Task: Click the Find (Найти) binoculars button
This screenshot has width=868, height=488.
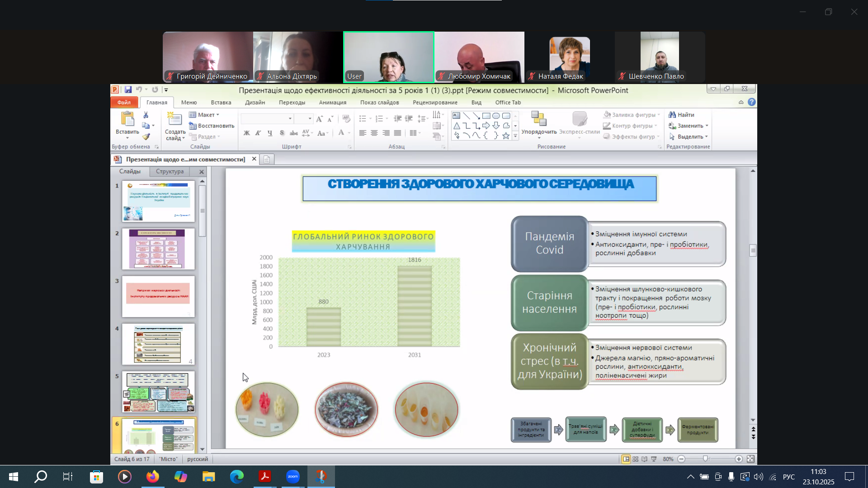Action: tap(681, 115)
